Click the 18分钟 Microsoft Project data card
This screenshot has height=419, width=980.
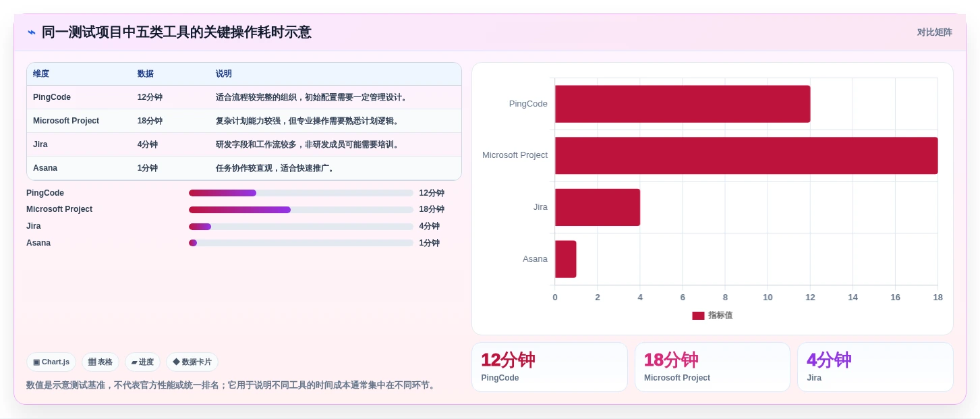pyautogui.click(x=712, y=367)
